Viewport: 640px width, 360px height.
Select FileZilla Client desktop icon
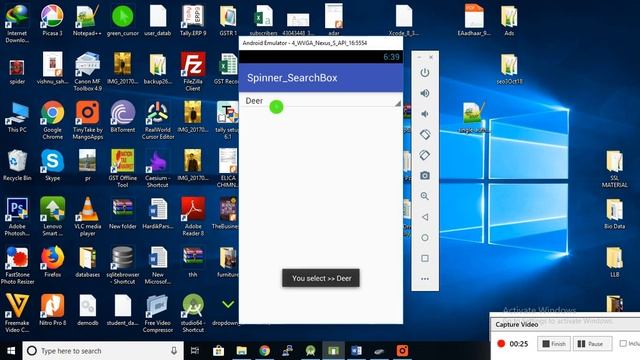pyautogui.click(x=193, y=71)
